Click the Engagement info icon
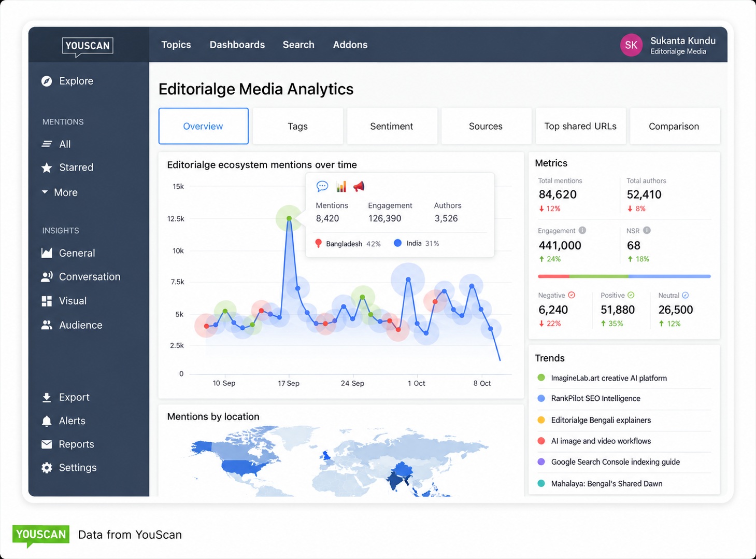The width and height of the screenshot is (756, 559). pos(582,230)
